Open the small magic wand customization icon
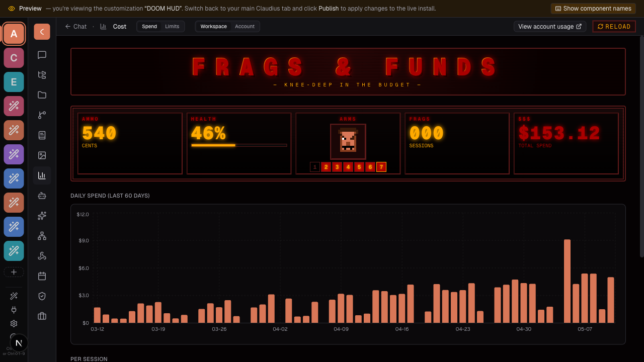This screenshot has width=644, height=362. pyautogui.click(x=14, y=296)
